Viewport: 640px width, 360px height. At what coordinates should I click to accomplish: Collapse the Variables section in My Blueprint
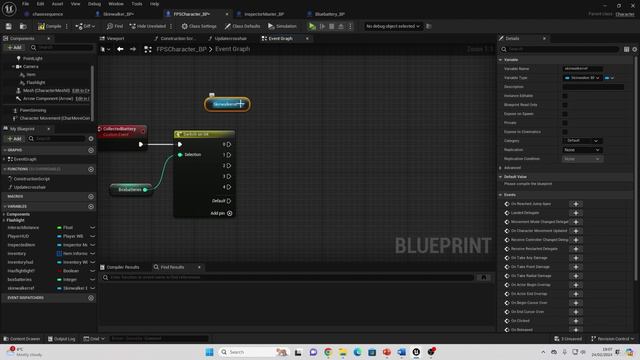coord(5,207)
